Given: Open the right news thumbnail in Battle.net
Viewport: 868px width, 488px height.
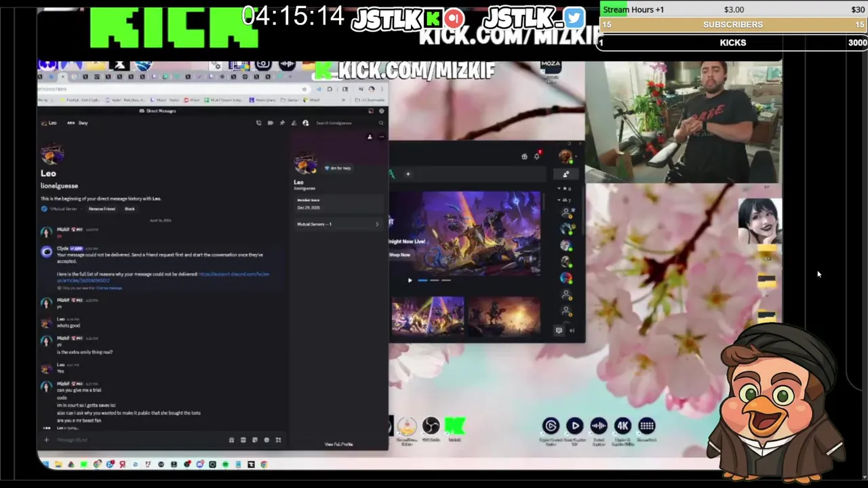Looking at the screenshot, I should click(x=504, y=316).
